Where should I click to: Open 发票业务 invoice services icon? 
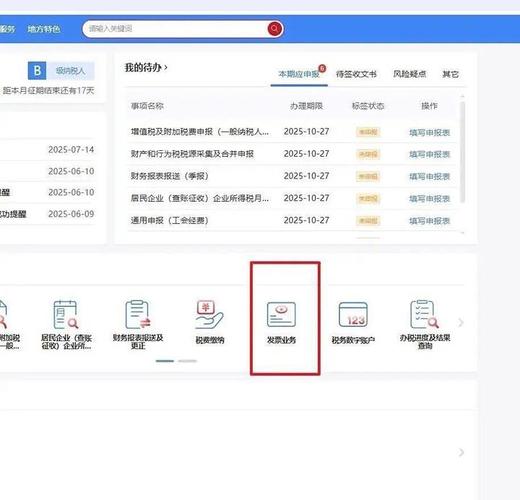[281, 323]
